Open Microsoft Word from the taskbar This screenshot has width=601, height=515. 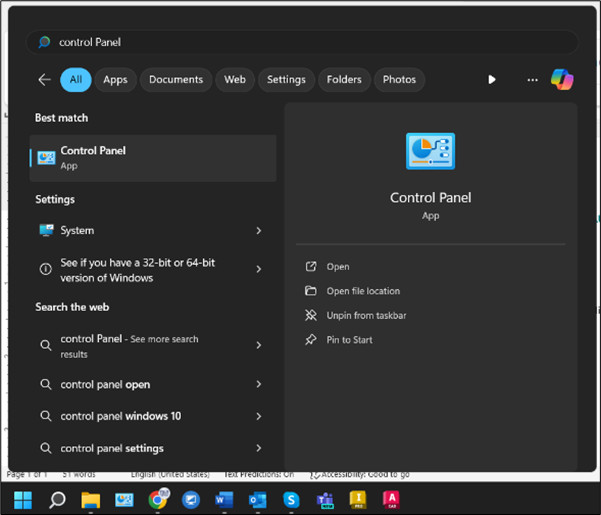pyautogui.click(x=224, y=500)
